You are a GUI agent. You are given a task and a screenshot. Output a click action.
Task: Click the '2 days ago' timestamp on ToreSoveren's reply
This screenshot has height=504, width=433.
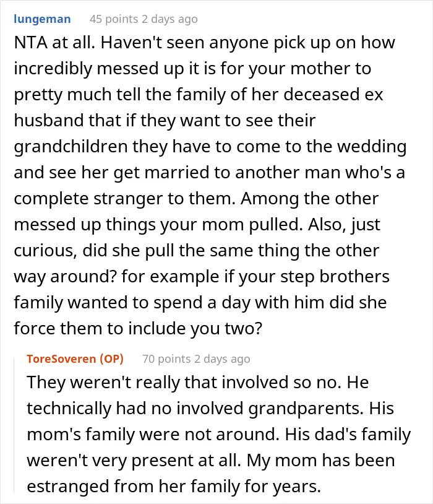click(x=222, y=358)
